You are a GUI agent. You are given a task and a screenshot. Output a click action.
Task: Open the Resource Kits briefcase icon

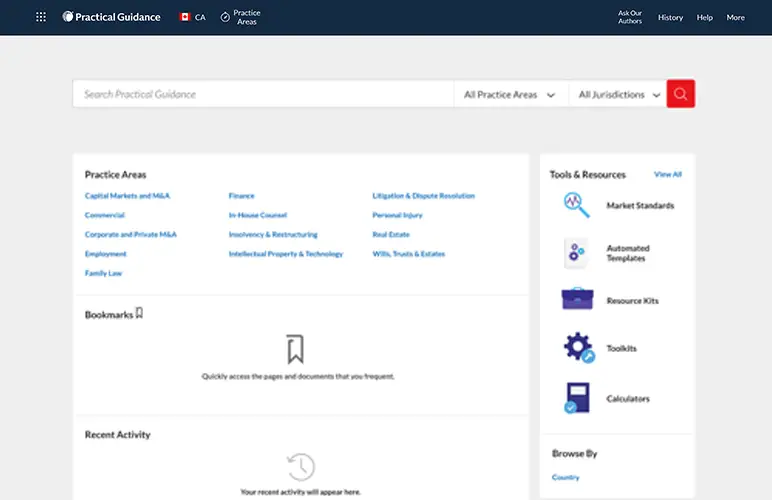pyautogui.click(x=576, y=300)
